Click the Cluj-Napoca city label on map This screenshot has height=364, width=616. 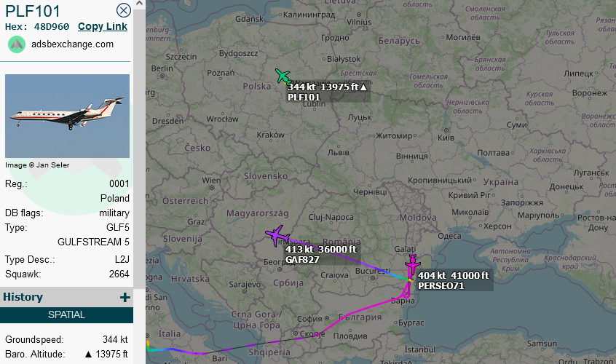click(331, 217)
